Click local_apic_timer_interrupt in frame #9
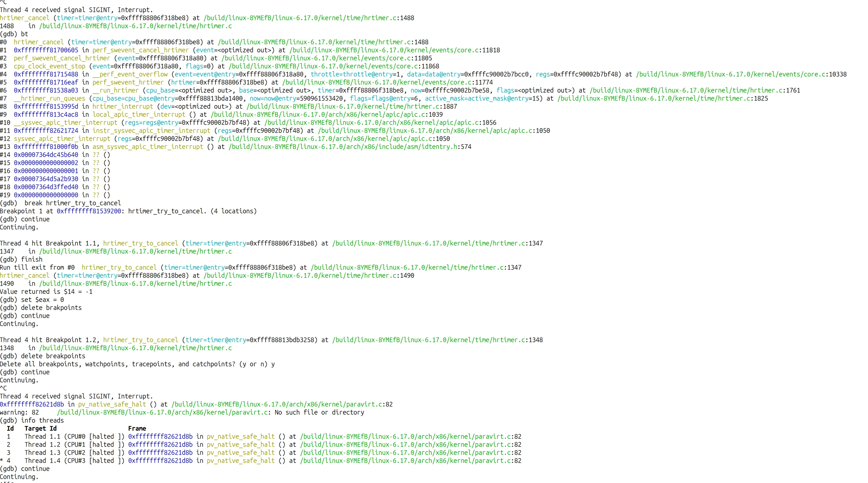Screen dimensions: 868x483 click(139, 115)
